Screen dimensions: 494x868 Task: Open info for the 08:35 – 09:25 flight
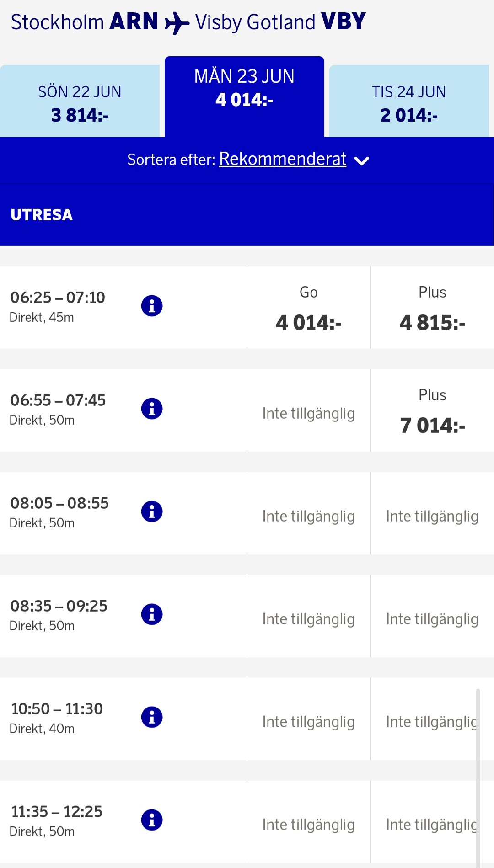(x=152, y=614)
